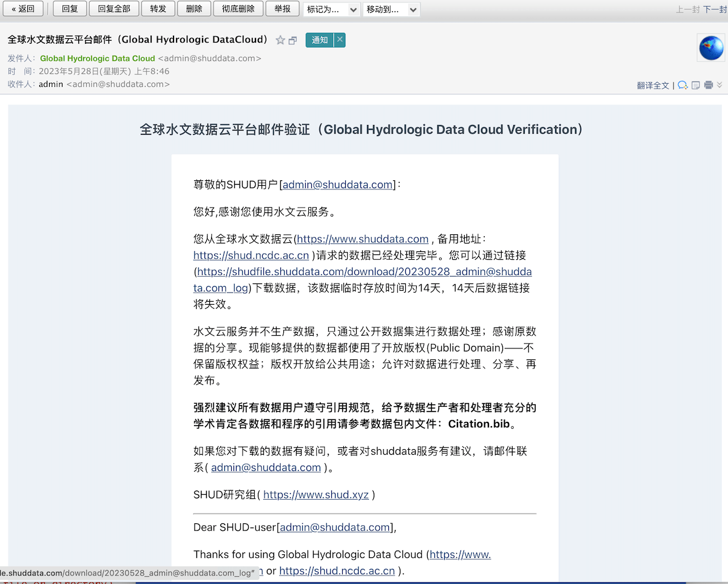Click the email subject title text
Image resolution: width=728 pixels, height=584 pixels.
click(x=138, y=40)
